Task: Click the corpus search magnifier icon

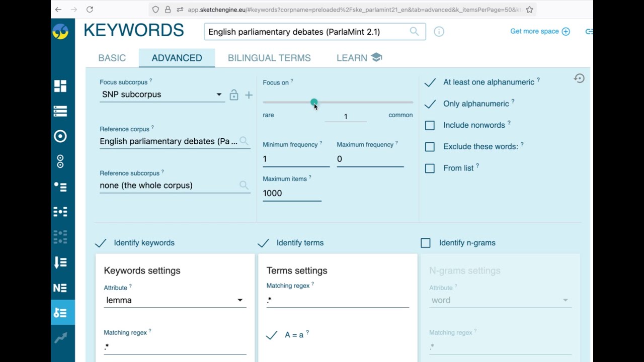Action: click(414, 32)
